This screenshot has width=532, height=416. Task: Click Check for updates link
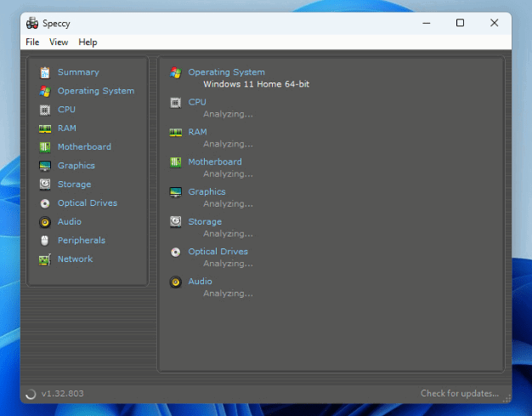(x=460, y=393)
